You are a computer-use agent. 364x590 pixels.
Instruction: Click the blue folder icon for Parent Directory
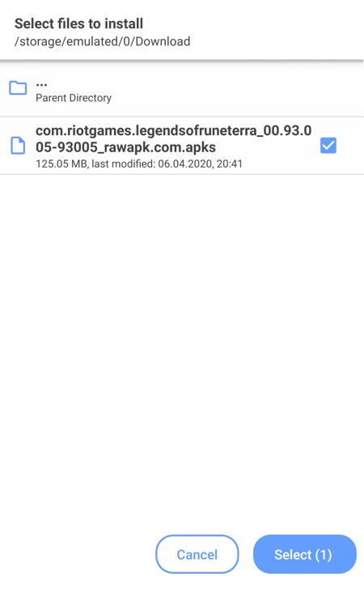pos(18,88)
